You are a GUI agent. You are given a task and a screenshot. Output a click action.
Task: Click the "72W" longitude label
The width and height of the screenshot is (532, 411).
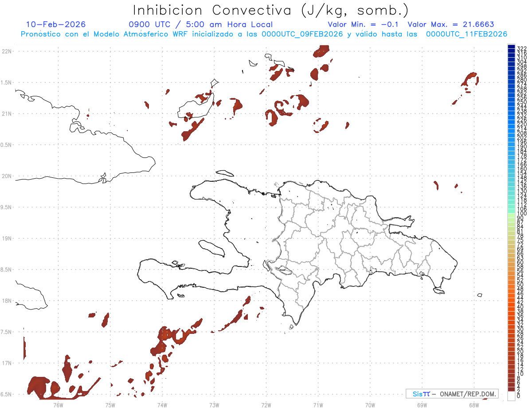pos(266,404)
